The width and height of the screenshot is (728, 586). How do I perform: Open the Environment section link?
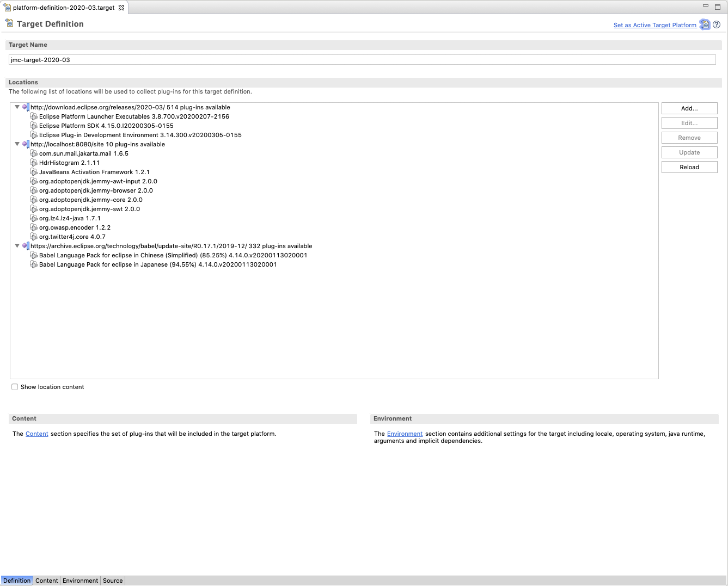405,434
